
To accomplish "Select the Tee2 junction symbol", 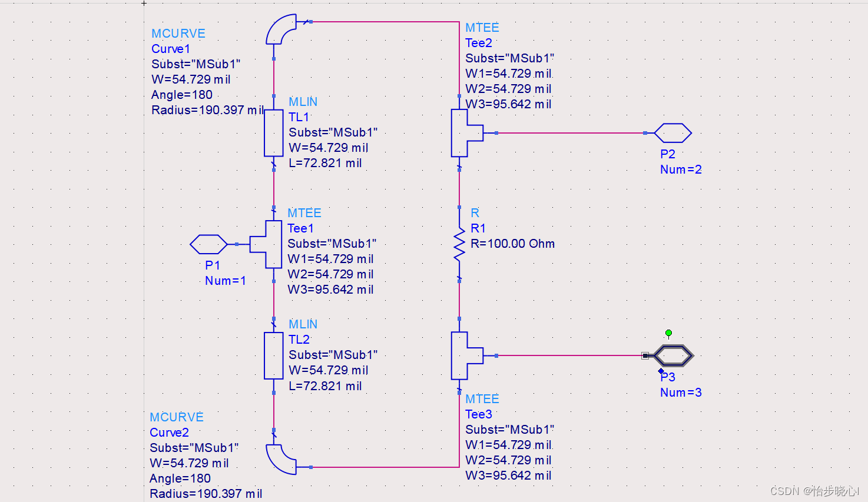I will (467, 133).
